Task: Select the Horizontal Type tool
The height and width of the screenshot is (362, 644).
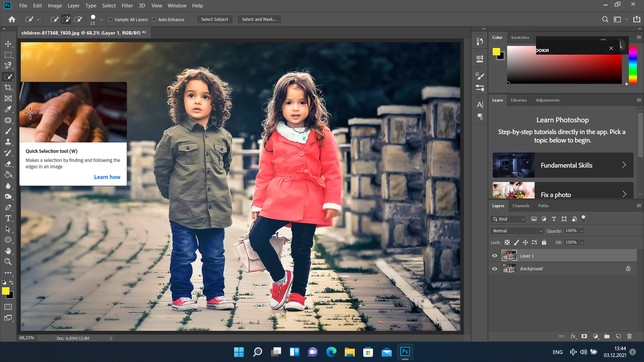Action: tap(8, 218)
